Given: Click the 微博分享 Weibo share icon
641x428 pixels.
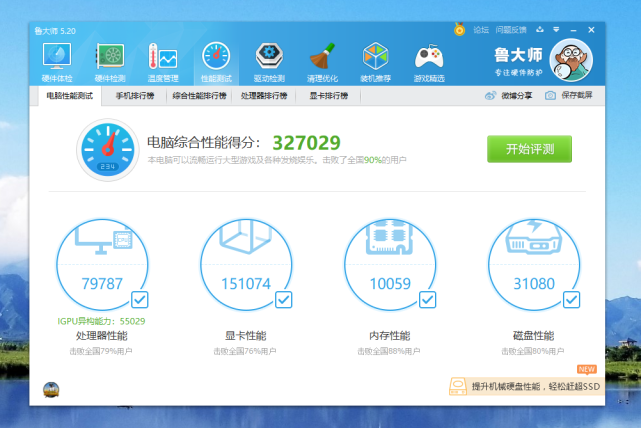Looking at the screenshot, I should click(x=490, y=96).
